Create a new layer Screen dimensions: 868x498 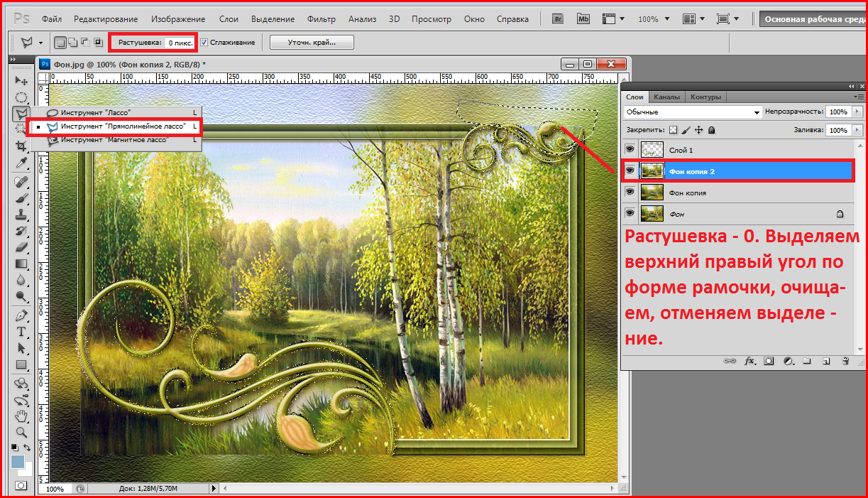pyautogui.click(x=826, y=361)
